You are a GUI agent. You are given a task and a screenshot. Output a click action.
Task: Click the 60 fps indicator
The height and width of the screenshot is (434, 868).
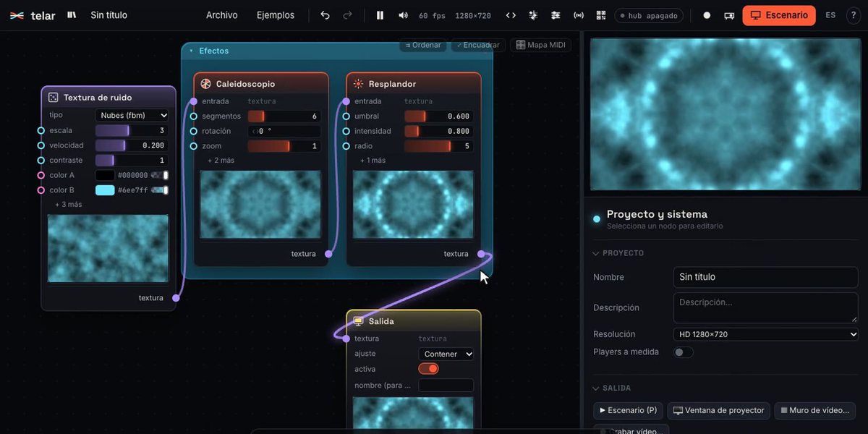click(432, 16)
